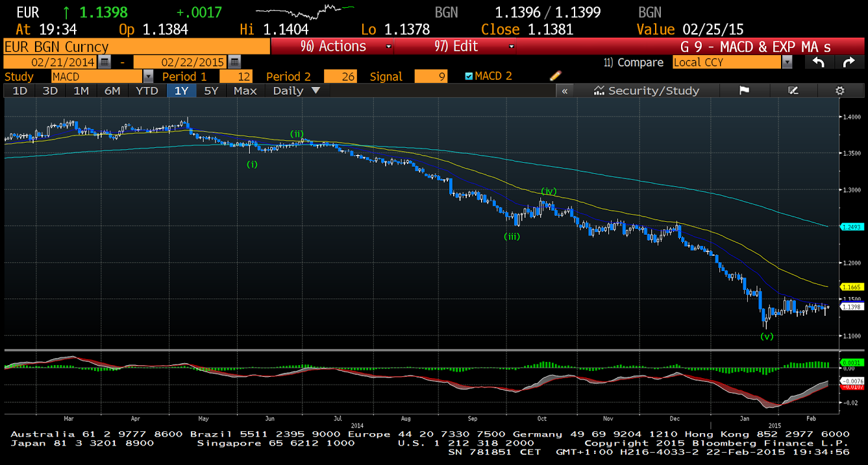Select the YTD time range tab

[147, 91]
